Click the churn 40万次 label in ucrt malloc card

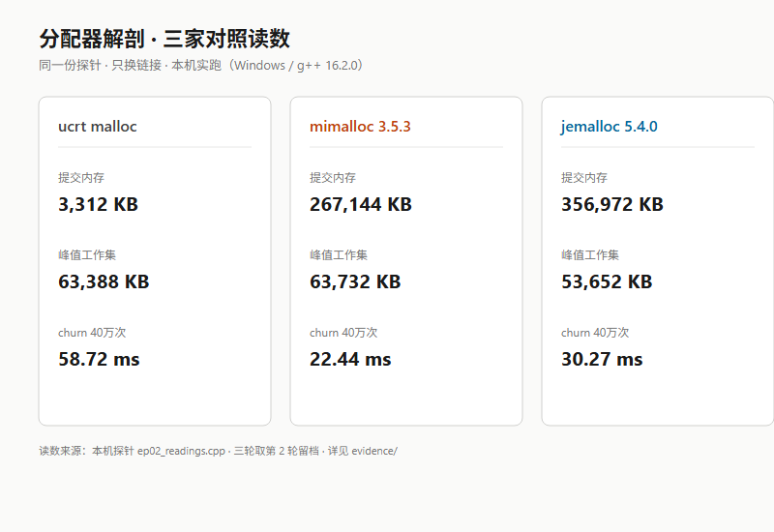pyautogui.click(x=92, y=332)
